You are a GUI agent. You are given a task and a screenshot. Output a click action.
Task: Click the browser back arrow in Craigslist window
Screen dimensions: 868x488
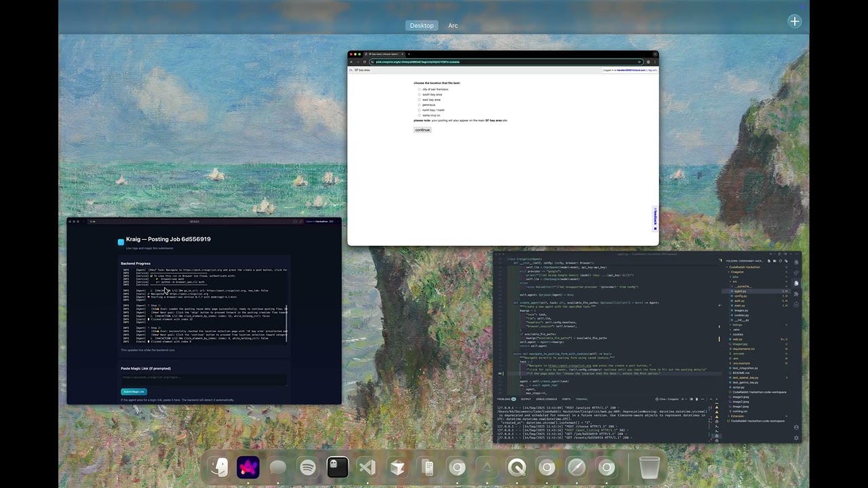pos(351,62)
